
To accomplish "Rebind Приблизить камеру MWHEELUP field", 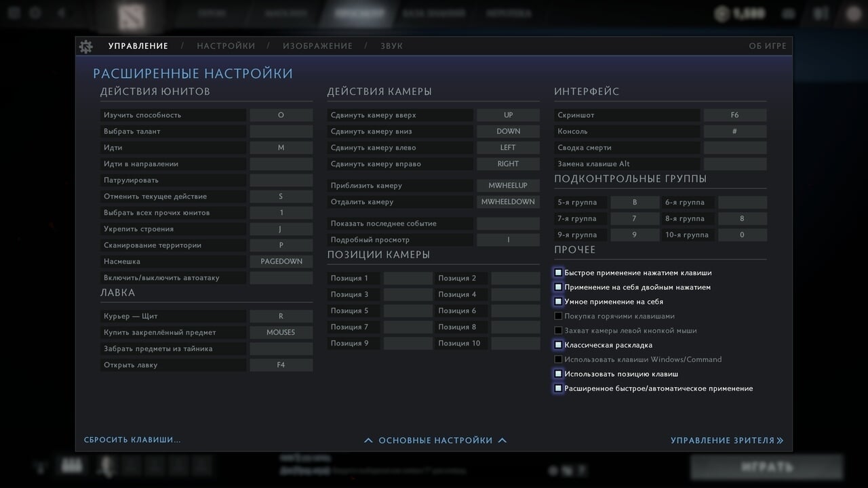I will 508,186.
